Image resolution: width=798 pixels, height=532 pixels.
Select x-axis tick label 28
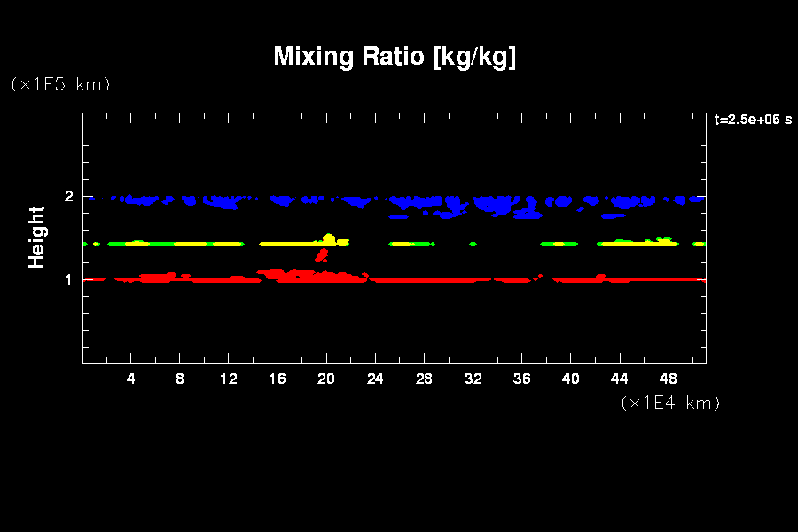[x=424, y=379]
